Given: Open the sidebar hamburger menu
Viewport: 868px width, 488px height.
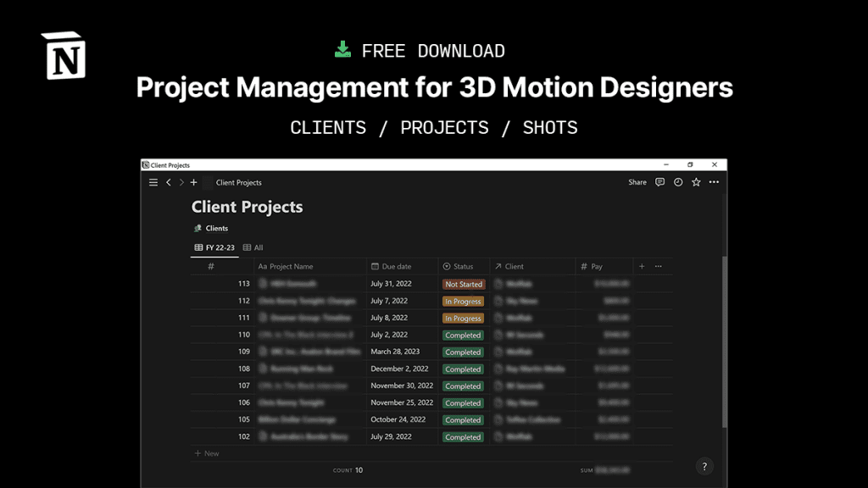Looking at the screenshot, I should pyautogui.click(x=153, y=182).
